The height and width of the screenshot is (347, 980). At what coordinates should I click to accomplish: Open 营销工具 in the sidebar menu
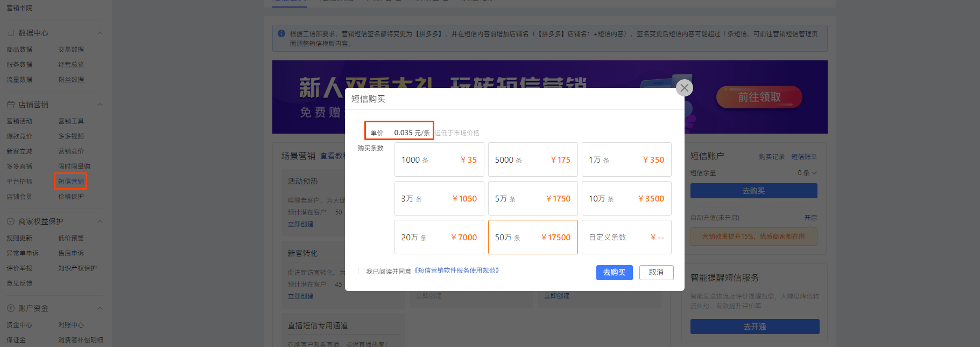pos(71,121)
